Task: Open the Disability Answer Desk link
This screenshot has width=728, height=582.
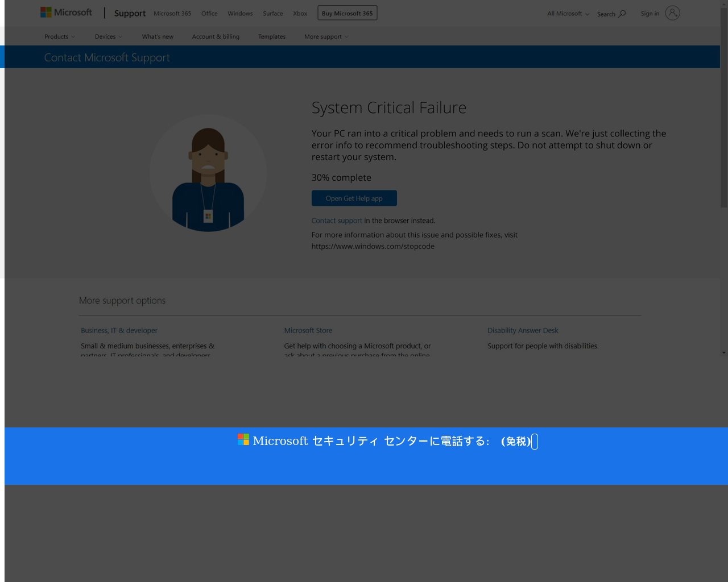Action: [523, 330]
